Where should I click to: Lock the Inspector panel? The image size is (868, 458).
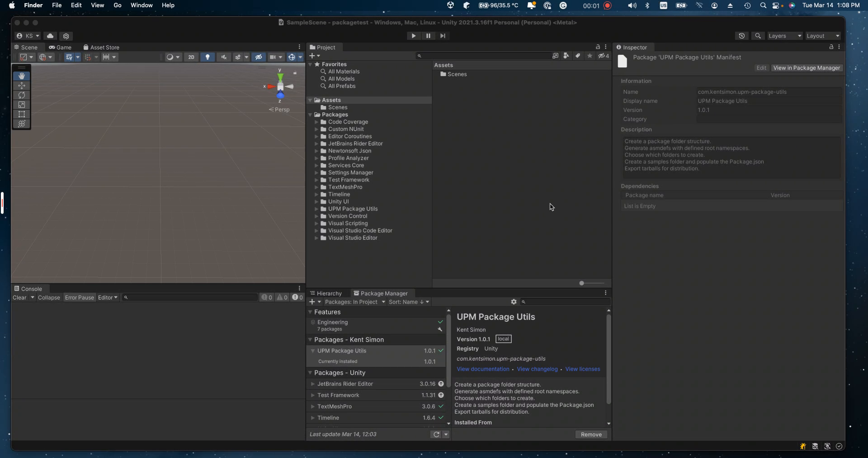point(831,47)
